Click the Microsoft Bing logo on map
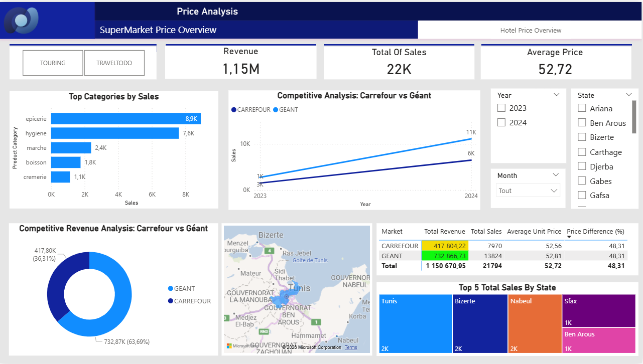Screen dimensions: 643x364 (242, 346)
